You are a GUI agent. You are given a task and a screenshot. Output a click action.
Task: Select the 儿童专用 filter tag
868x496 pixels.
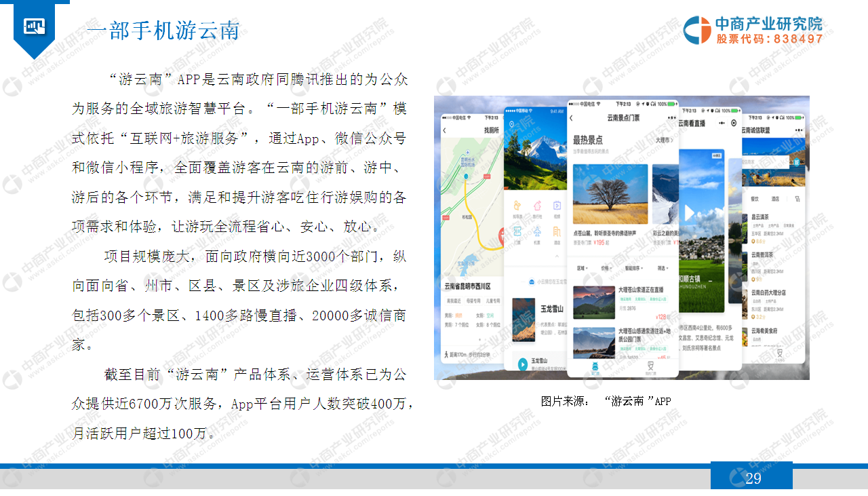click(x=493, y=301)
